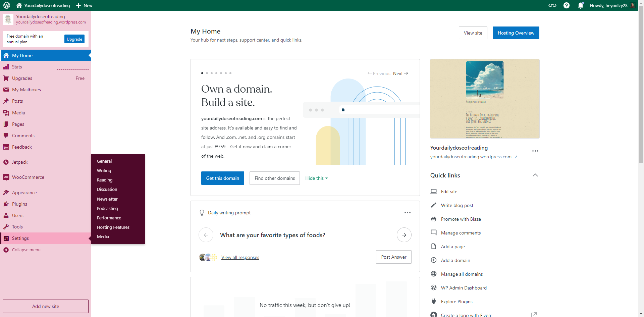Click the Collapse menu arrow icon

pyautogui.click(x=6, y=250)
